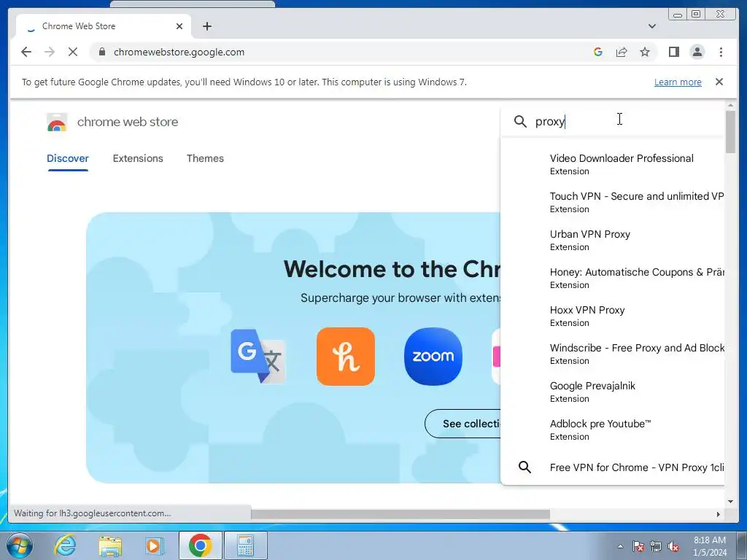Bookmark this tab with the star icon
The image size is (747, 560).
click(x=645, y=52)
